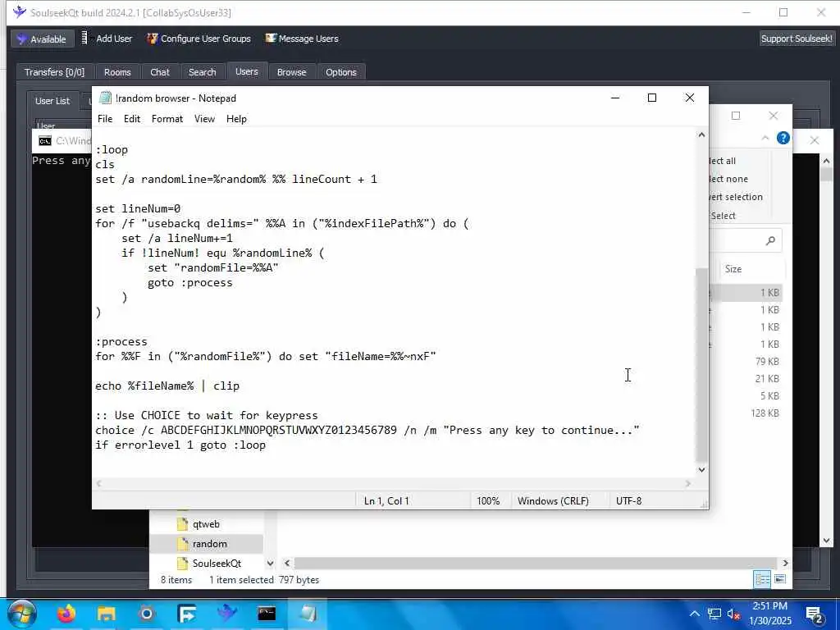Switch to the Search tab in Soulseek
The image size is (840, 630).
coord(202,72)
